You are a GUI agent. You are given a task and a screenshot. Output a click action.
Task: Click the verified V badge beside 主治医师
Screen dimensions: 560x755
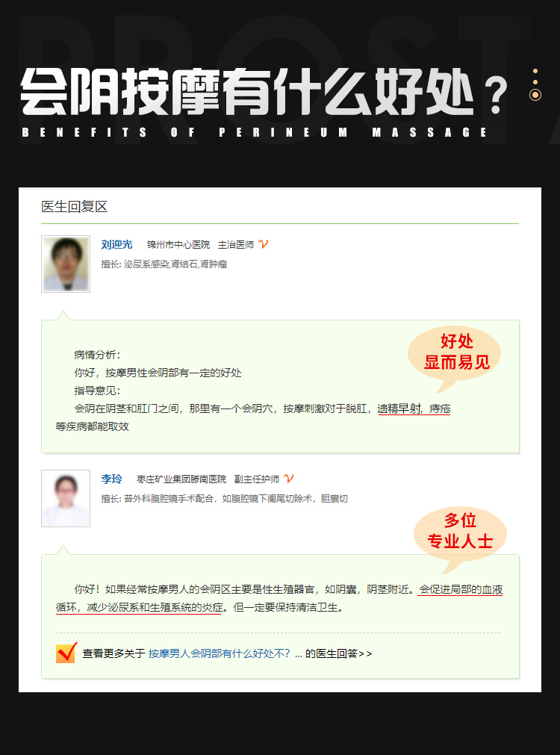click(263, 244)
